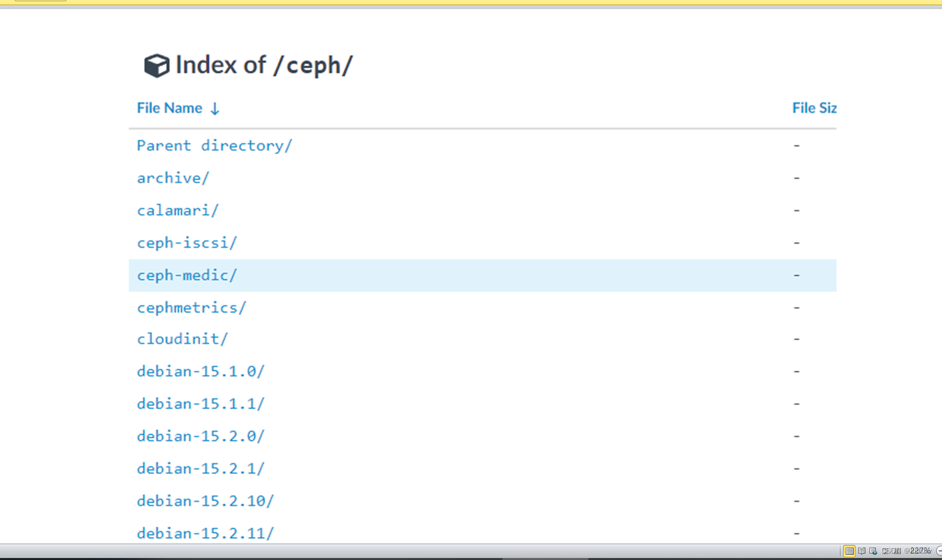Click the size dash in the cloudinit/ row

[797, 339]
